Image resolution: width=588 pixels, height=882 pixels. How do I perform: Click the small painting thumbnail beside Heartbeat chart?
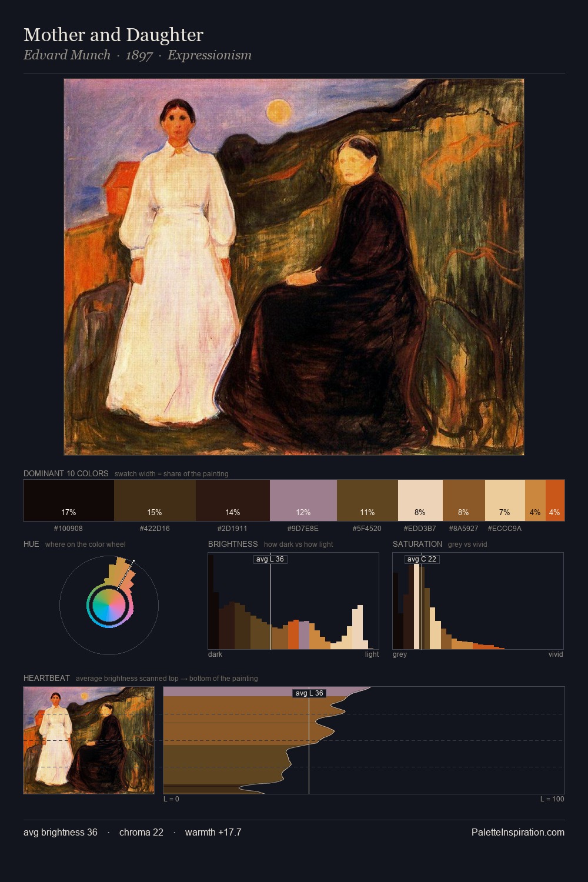point(89,740)
